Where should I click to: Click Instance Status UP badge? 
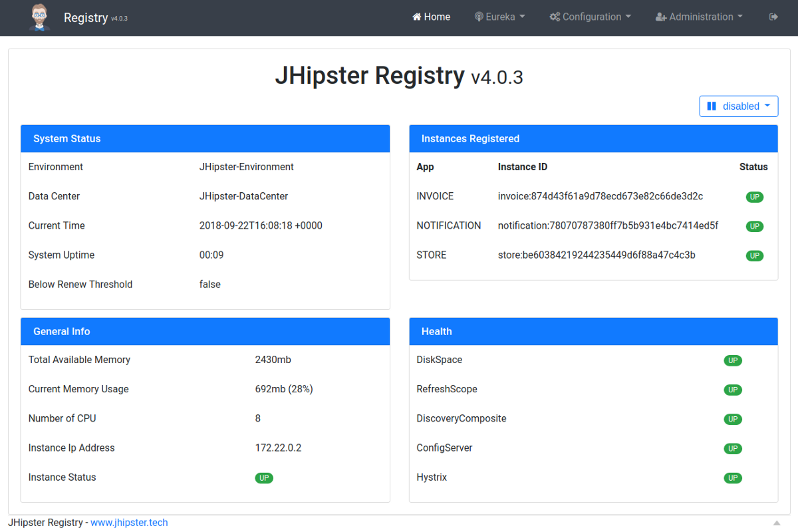(x=264, y=478)
